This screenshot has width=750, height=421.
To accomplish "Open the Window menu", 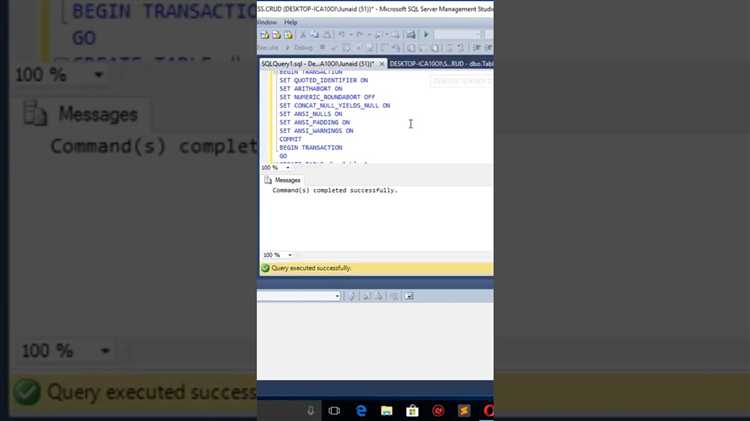I will 267,22.
